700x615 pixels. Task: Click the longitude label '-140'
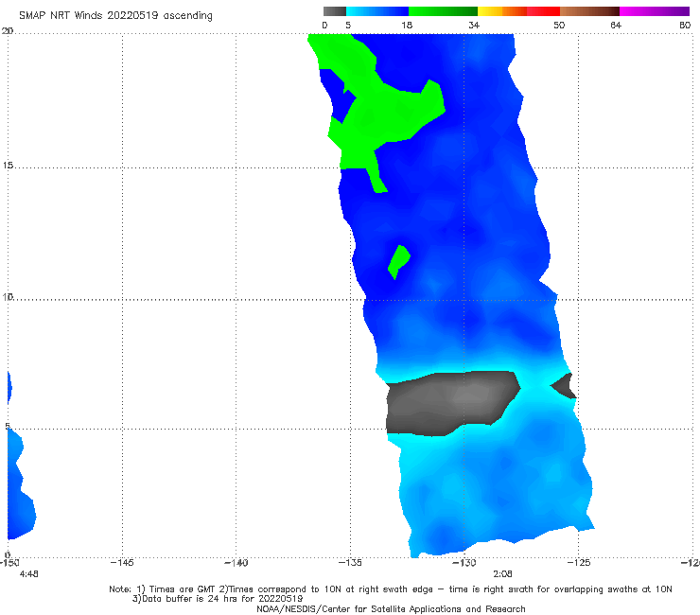pos(236,563)
